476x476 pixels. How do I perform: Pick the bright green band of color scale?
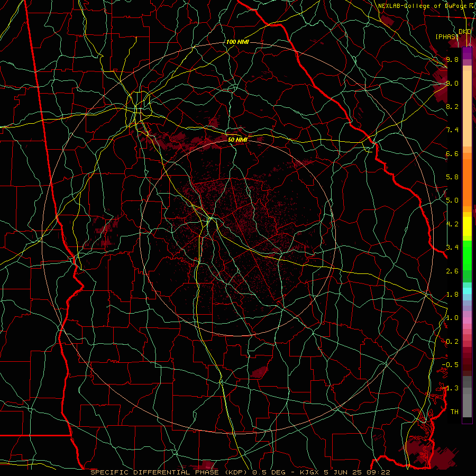pyautogui.click(x=467, y=255)
